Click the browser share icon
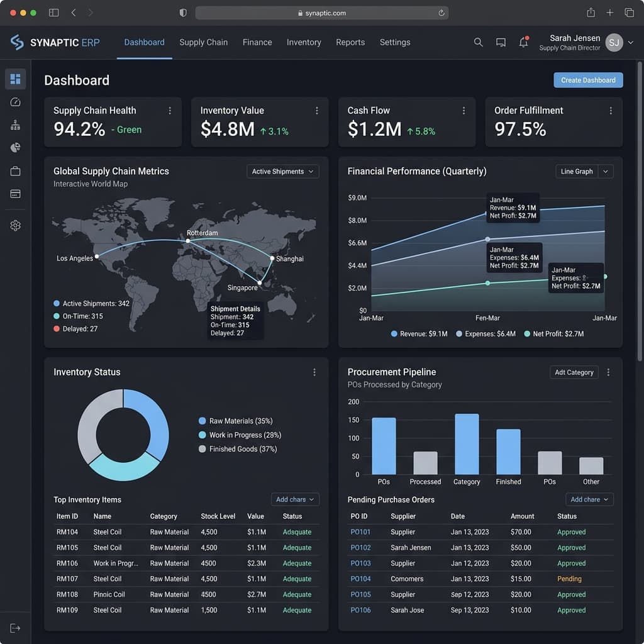Screen dimensions: 644x644 click(591, 13)
